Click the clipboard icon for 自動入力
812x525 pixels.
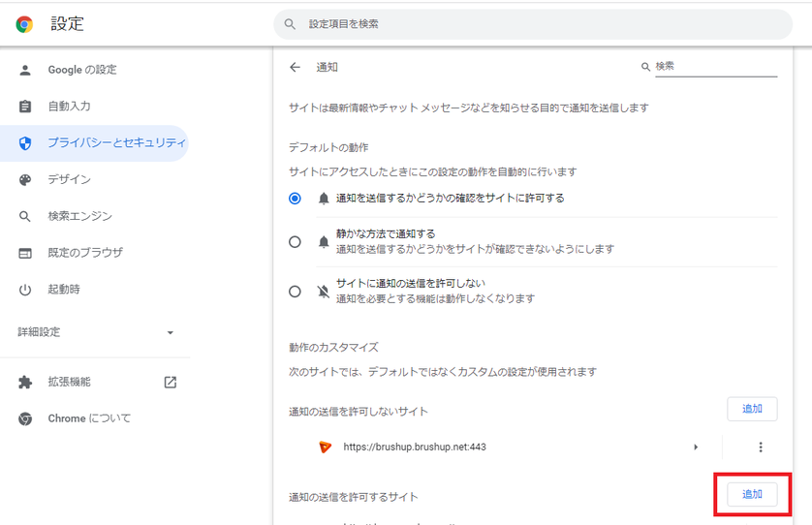coord(25,107)
